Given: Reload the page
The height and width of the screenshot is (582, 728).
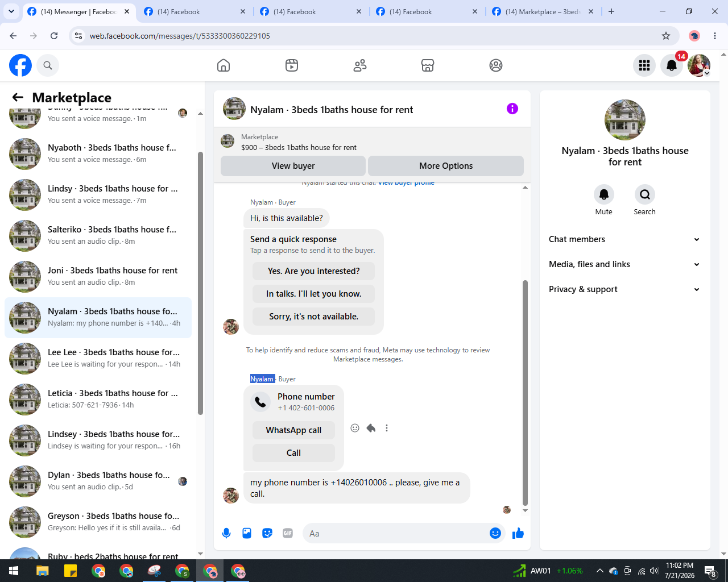Looking at the screenshot, I should pos(54,36).
